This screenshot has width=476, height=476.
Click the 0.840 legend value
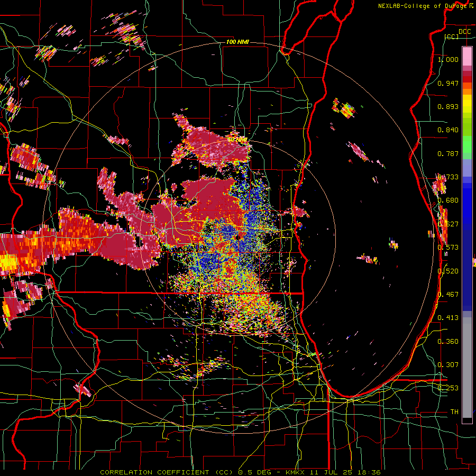pos(448,130)
